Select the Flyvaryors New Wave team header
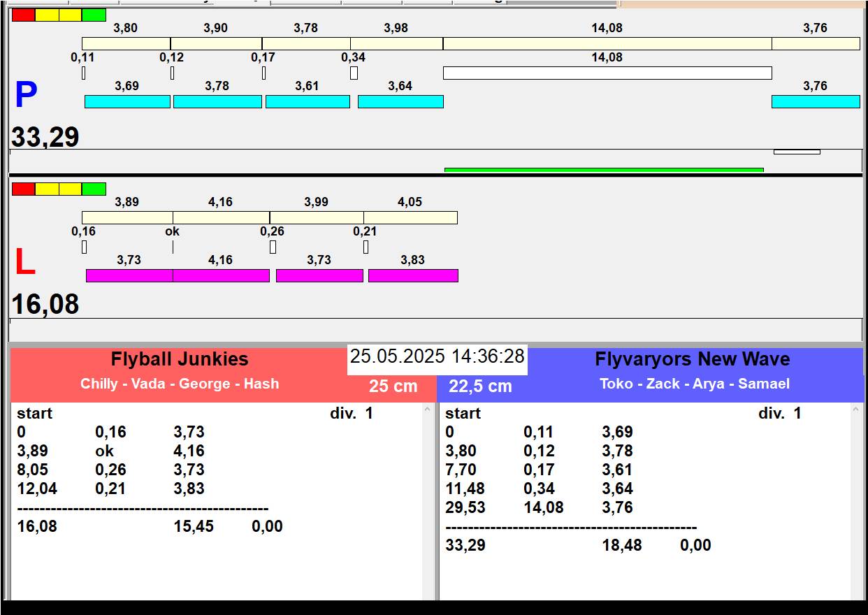 tap(692, 359)
